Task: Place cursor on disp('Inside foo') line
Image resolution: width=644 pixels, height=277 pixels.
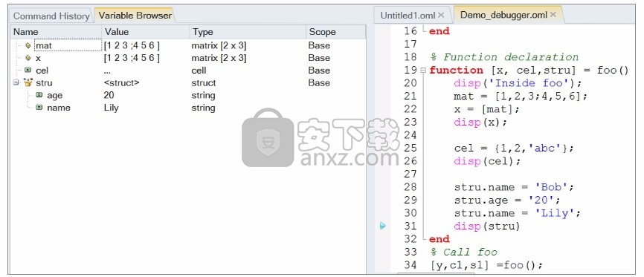Action: click(518, 83)
